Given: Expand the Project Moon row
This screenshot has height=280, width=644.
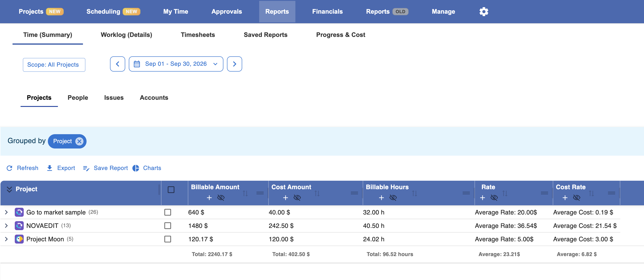Looking at the screenshot, I should click(6, 239).
